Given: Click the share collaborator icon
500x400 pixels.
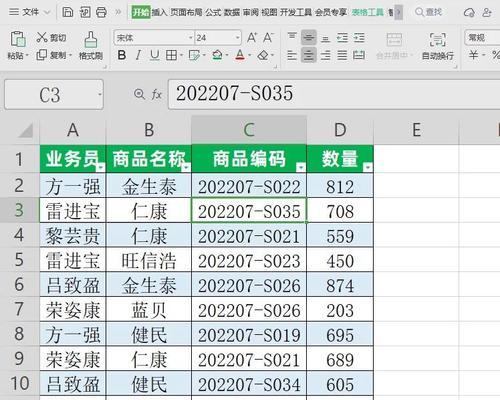Looking at the screenshot, I should (x=487, y=13).
